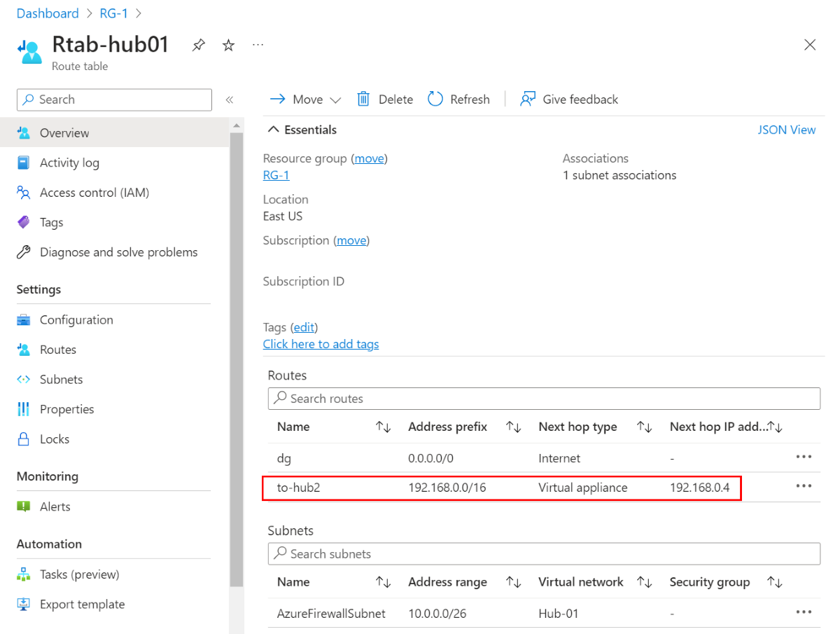Focus the Search routes field
This screenshot has height=634, width=840.
pos(544,399)
